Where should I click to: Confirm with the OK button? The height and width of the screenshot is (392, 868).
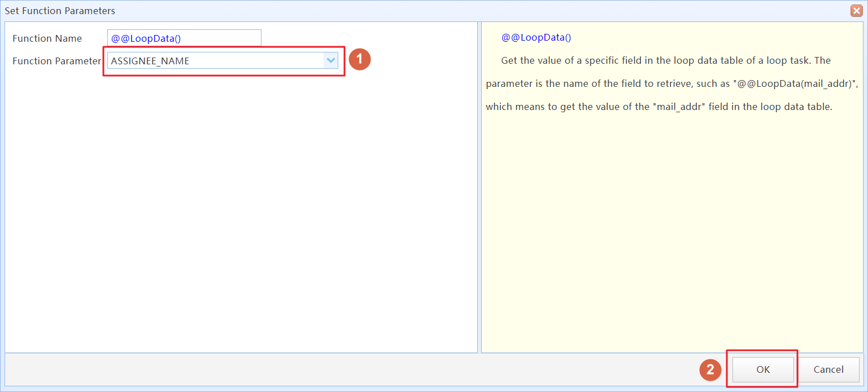(763, 369)
